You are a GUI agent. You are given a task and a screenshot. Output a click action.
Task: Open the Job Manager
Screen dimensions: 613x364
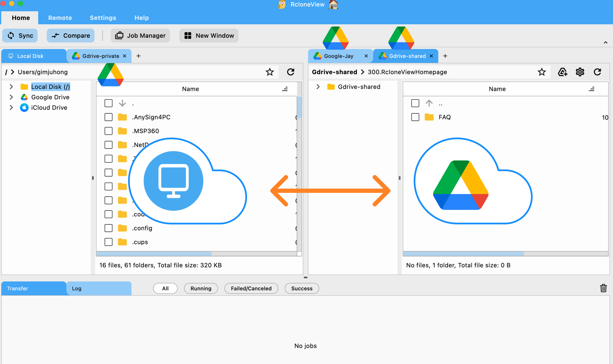[x=140, y=35]
